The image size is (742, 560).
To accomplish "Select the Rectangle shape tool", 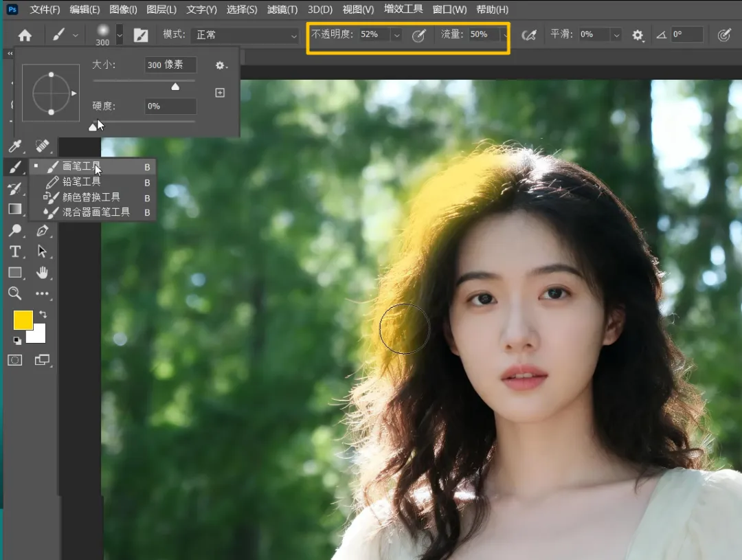I will (14, 273).
